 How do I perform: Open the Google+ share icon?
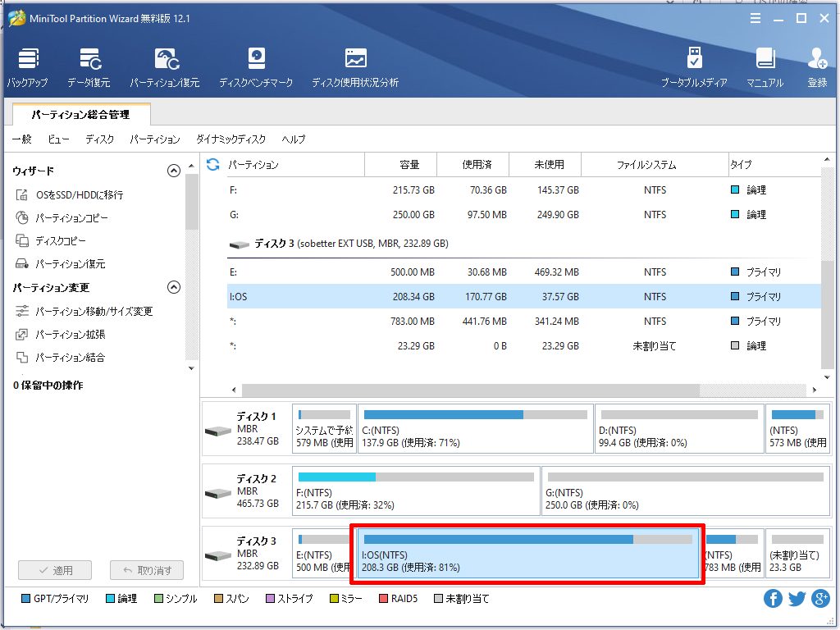tap(820, 598)
